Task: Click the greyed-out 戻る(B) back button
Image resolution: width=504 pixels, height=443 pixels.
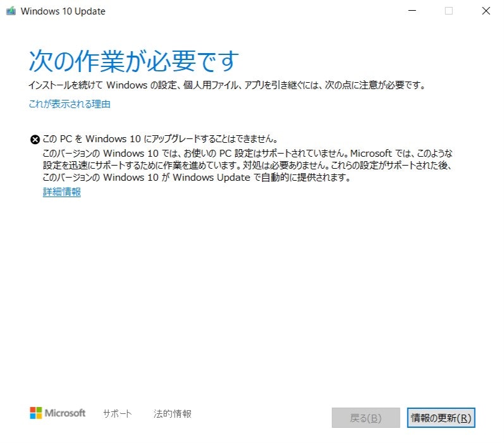Action: pyautogui.click(x=366, y=418)
